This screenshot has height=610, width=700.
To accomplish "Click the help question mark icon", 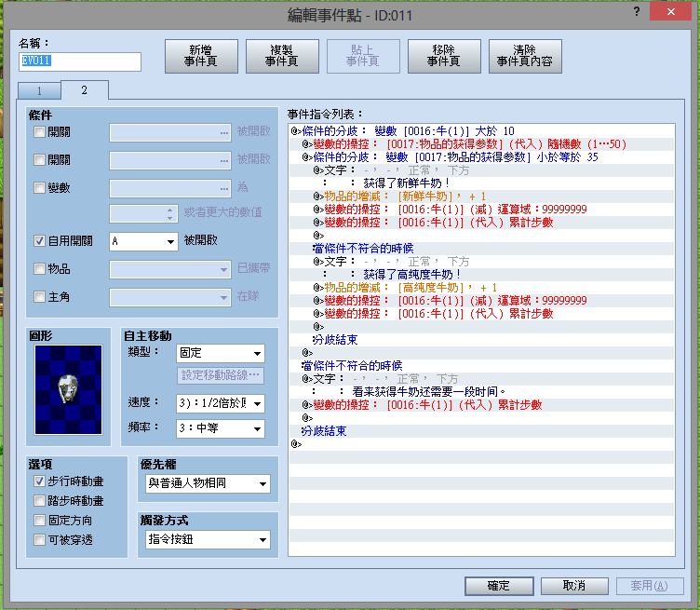I will pos(637,12).
